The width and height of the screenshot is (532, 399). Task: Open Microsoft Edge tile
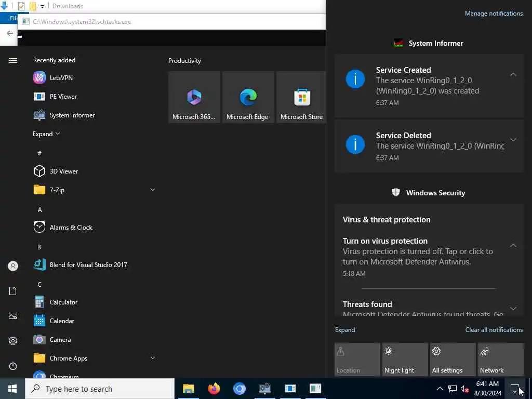[x=248, y=97]
